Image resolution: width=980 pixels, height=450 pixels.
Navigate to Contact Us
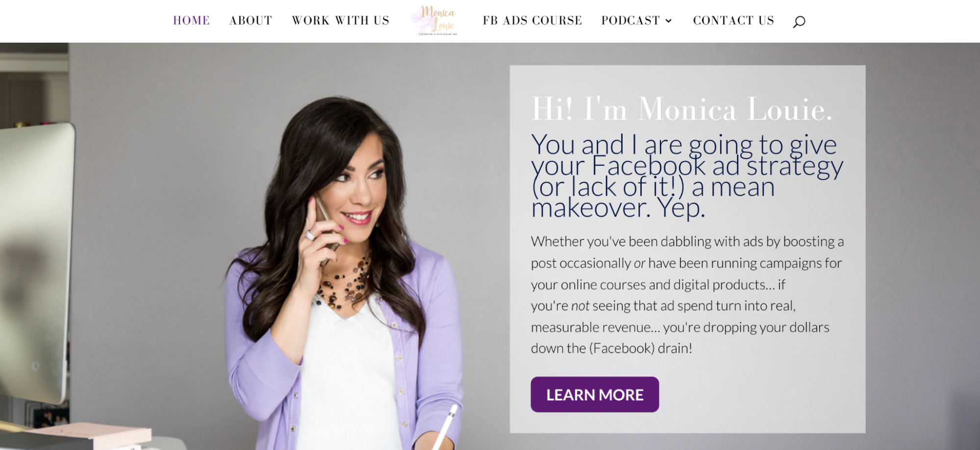[733, 21]
